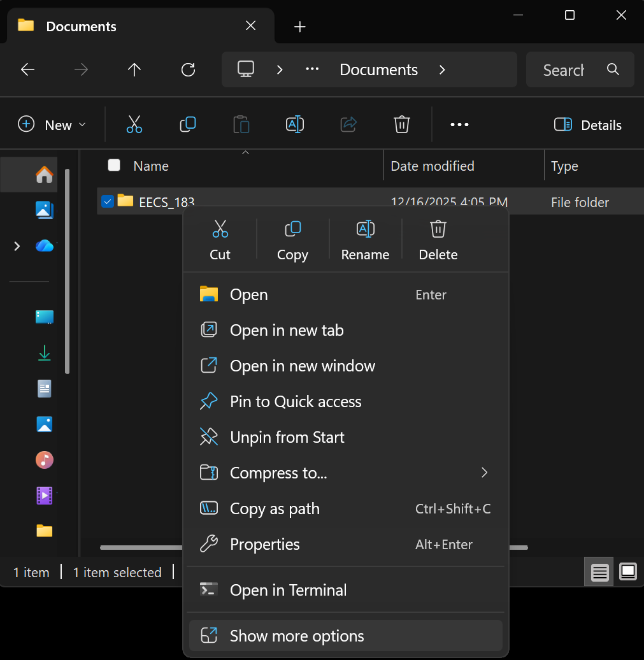The width and height of the screenshot is (644, 660).
Task: Show hidden path via ellipsis in address bar
Action: point(312,69)
